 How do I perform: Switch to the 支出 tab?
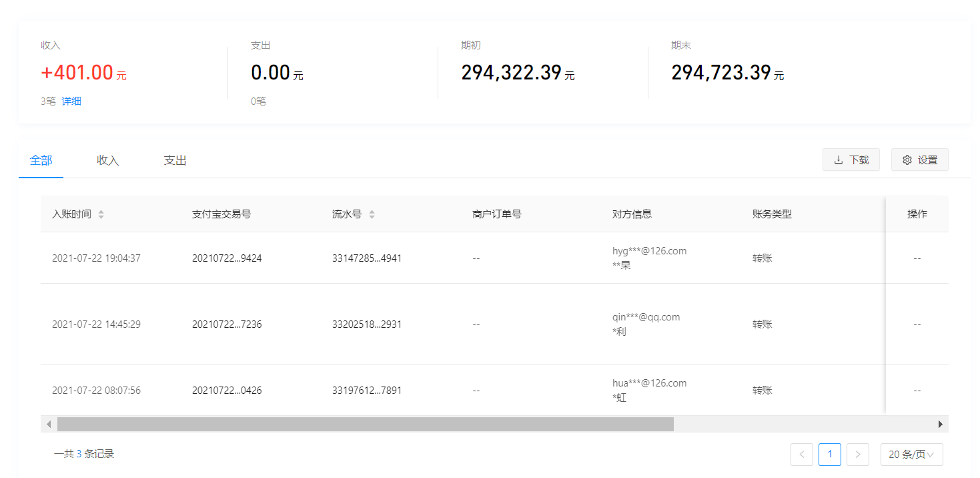click(x=175, y=160)
